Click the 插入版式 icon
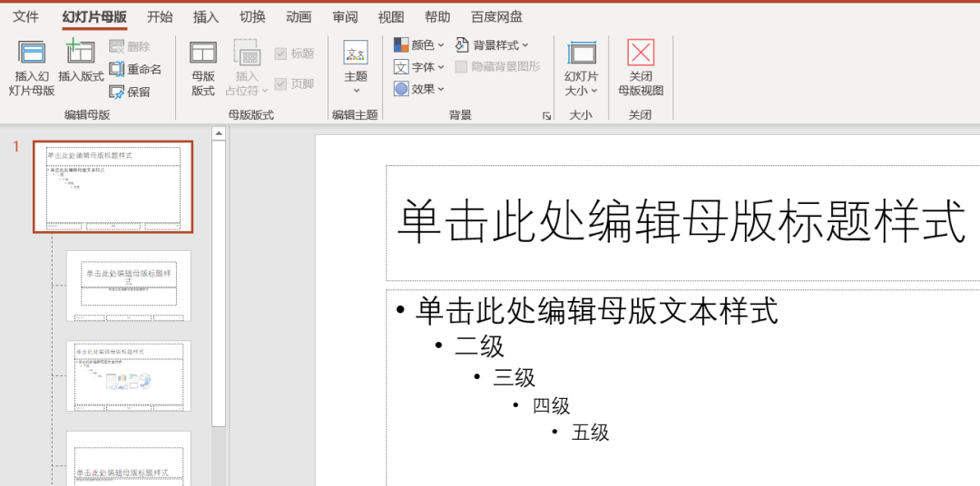Image resolution: width=980 pixels, height=486 pixels. click(x=81, y=53)
